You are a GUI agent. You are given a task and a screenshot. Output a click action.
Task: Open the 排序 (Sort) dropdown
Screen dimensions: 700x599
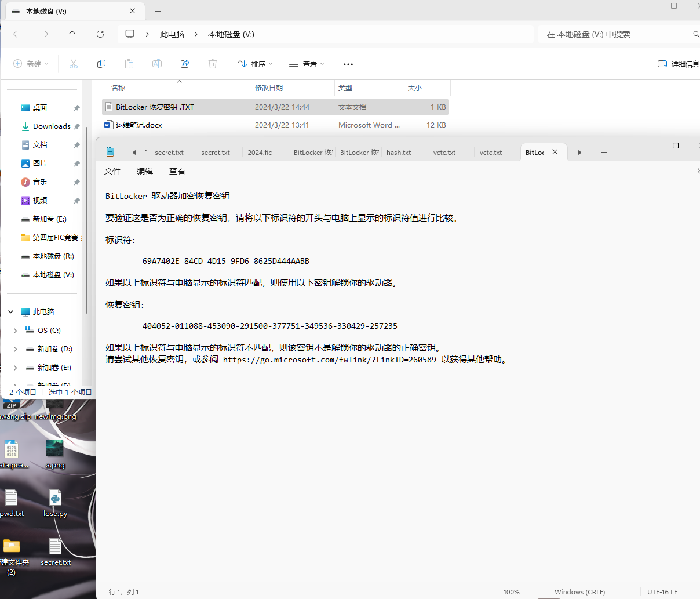255,64
